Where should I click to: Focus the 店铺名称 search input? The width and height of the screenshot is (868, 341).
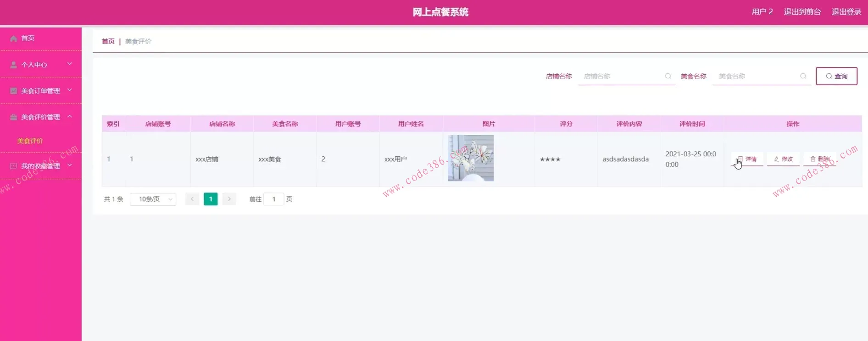tap(627, 76)
